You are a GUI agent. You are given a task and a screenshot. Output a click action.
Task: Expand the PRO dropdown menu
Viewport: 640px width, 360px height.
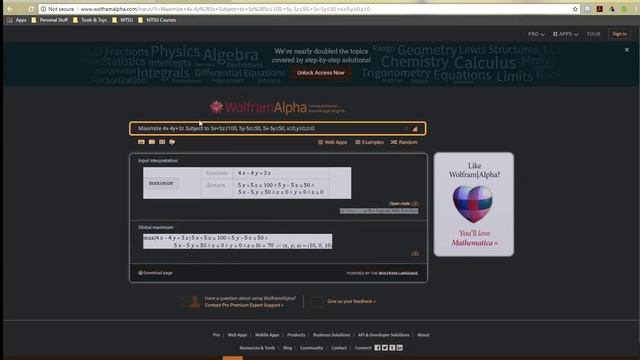click(536, 34)
